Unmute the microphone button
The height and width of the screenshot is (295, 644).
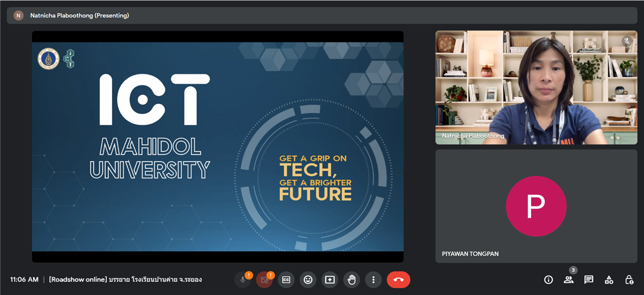tap(243, 280)
